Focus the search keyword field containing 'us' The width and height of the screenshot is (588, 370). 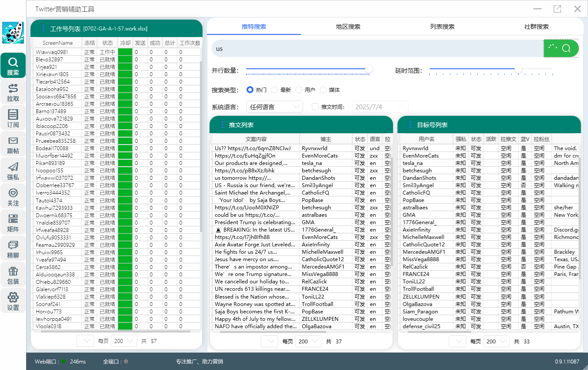coord(377,48)
